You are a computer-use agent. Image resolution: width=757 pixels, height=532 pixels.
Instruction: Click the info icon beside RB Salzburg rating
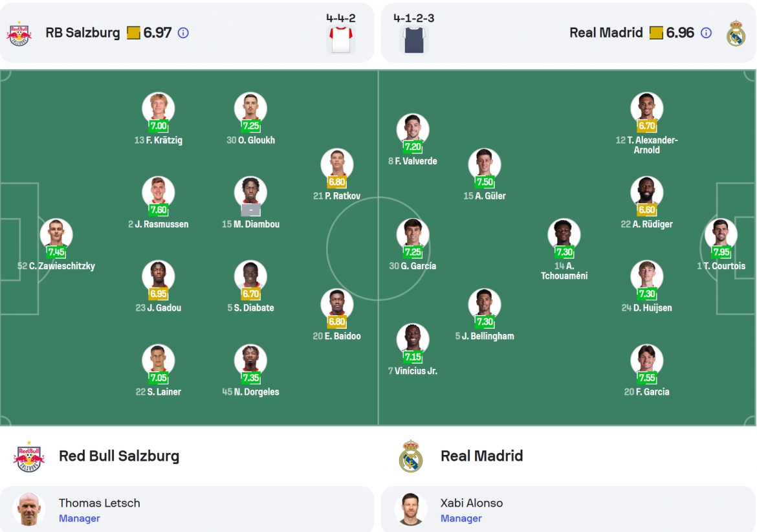click(183, 33)
